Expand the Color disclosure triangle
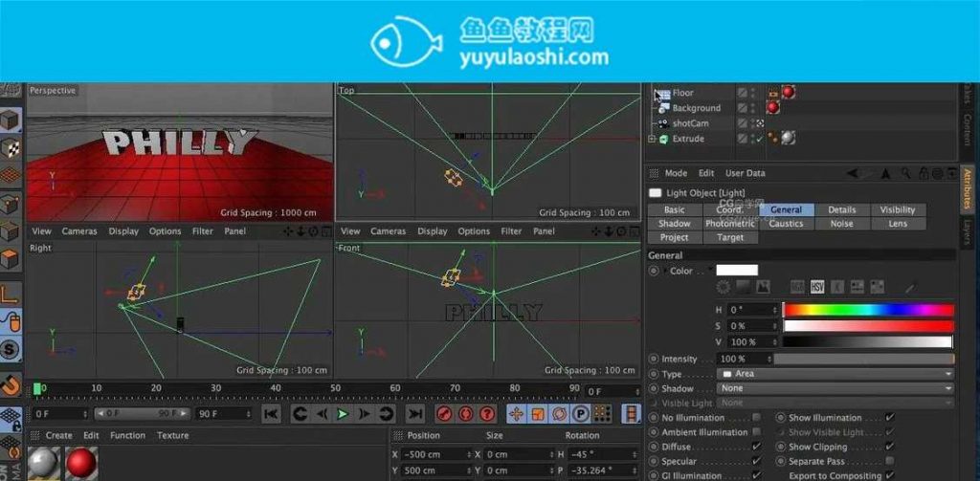The image size is (980, 481). coord(665,271)
